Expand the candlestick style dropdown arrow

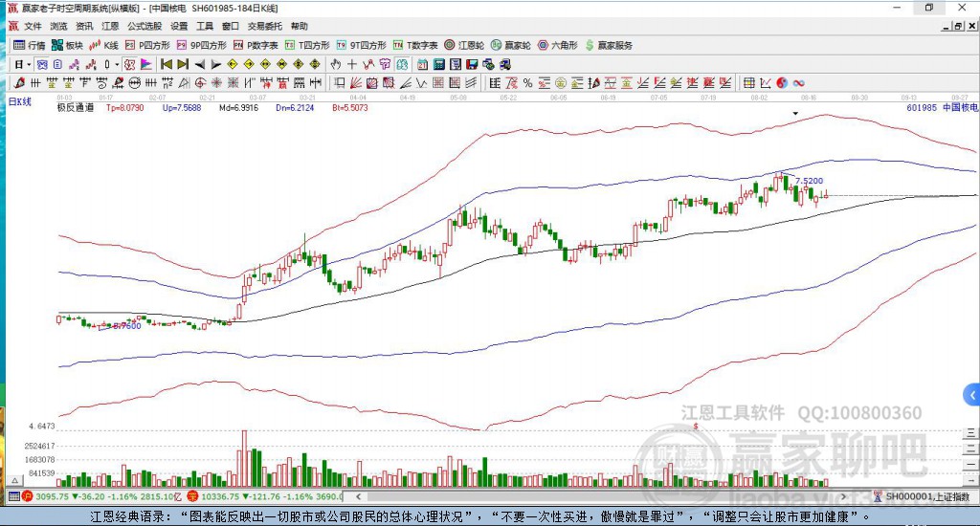(117, 64)
